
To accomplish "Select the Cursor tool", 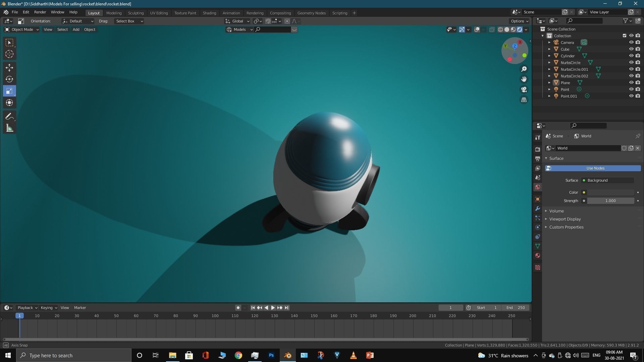I will tap(9, 54).
